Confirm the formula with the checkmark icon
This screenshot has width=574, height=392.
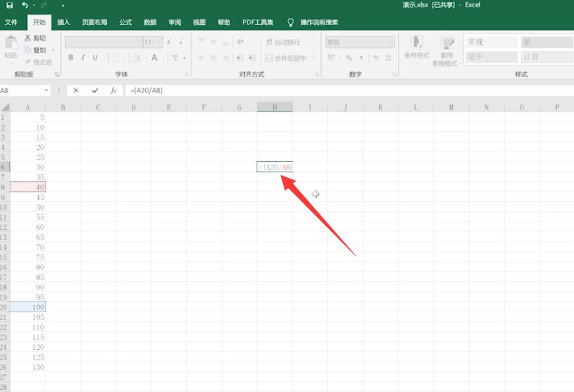click(x=95, y=90)
